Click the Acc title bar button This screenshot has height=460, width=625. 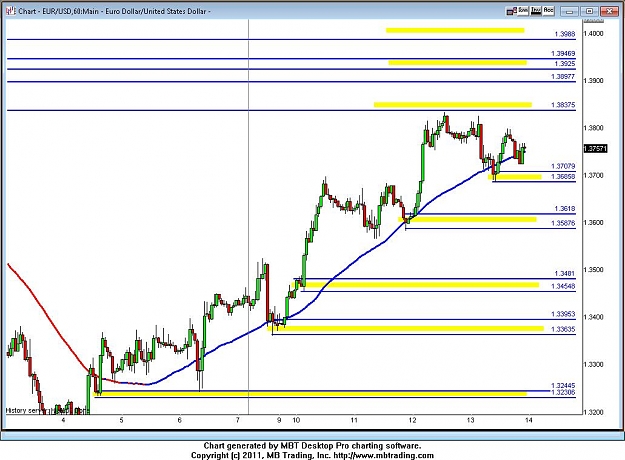[548, 11]
